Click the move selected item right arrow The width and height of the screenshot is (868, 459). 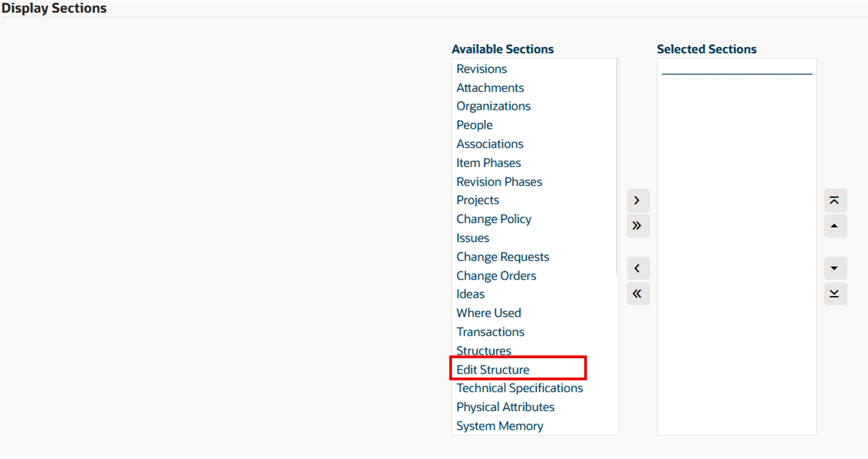pos(637,201)
